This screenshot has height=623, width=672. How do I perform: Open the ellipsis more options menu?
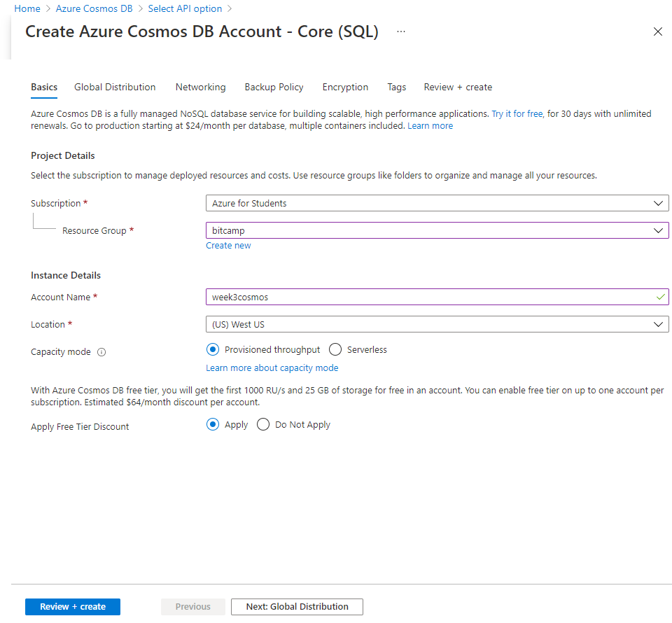400,31
